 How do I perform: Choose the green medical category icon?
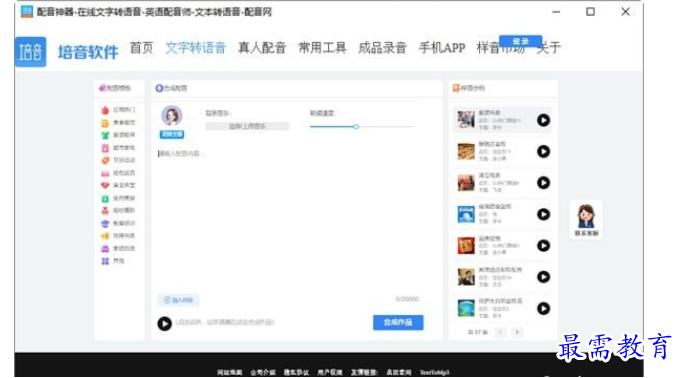point(105,199)
